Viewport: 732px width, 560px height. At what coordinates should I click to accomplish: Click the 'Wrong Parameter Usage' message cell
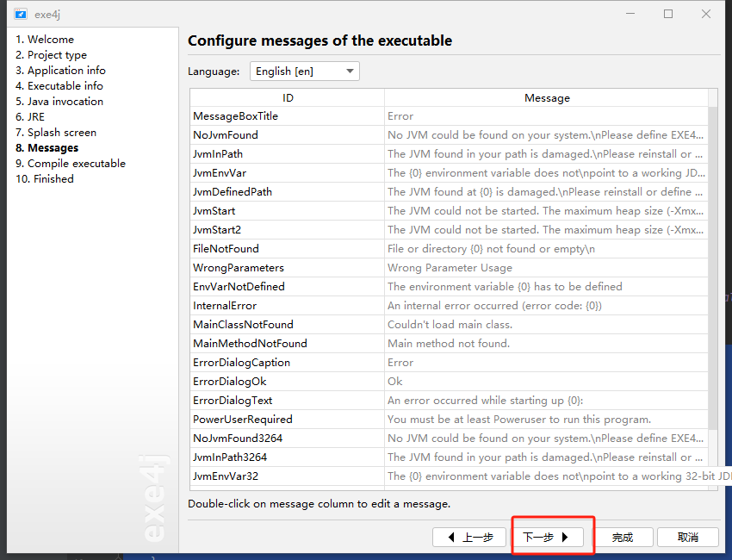pyautogui.click(x=546, y=268)
